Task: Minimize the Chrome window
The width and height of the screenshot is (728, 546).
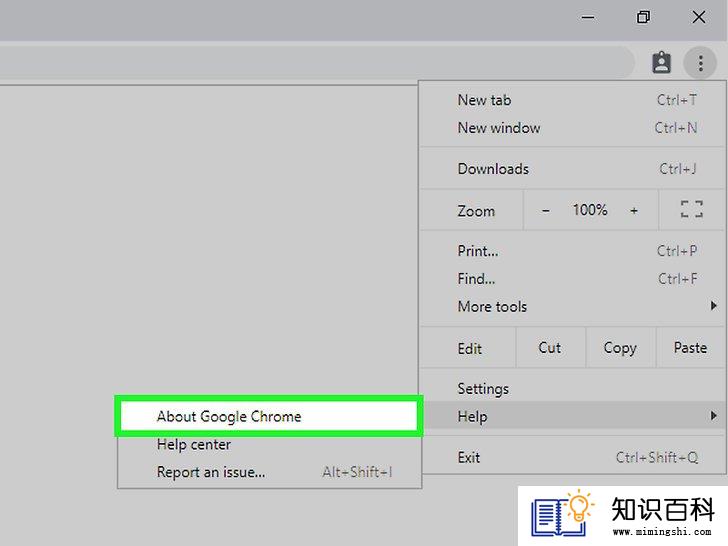Action: pyautogui.click(x=588, y=18)
